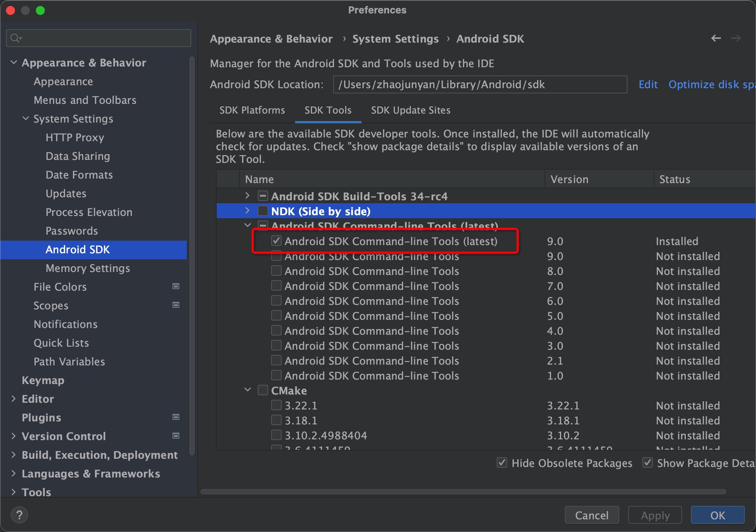Switch to SDK Platforms tab

pos(252,110)
